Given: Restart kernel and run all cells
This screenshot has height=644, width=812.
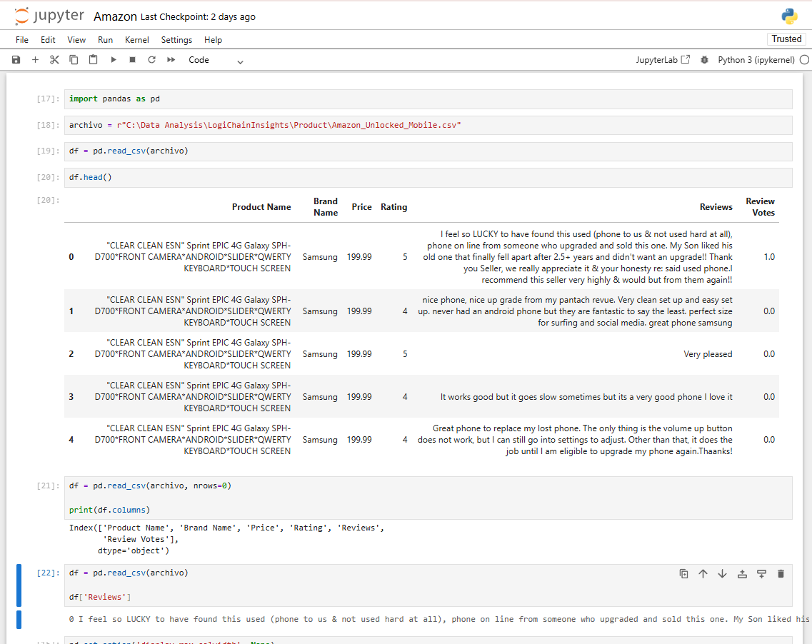Looking at the screenshot, I should tap(171, 59).
